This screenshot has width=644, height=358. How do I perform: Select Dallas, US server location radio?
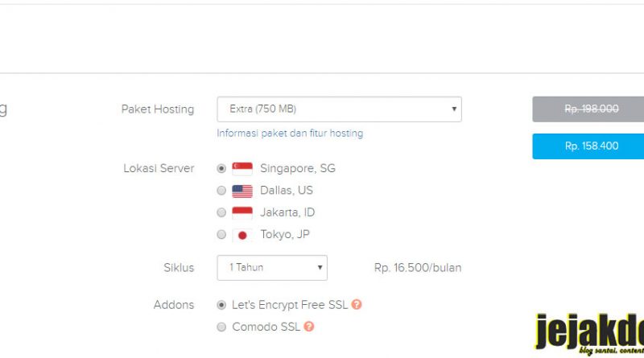[221, 191]
